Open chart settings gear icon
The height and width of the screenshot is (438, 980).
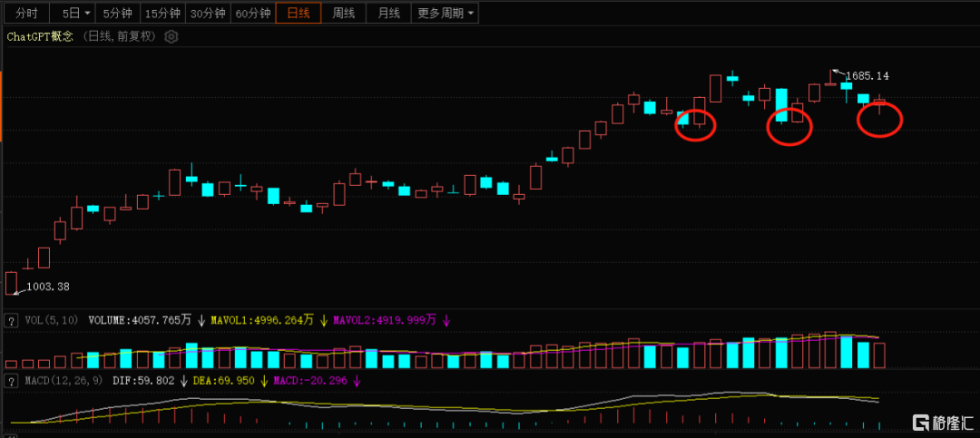tap(171, 37)
